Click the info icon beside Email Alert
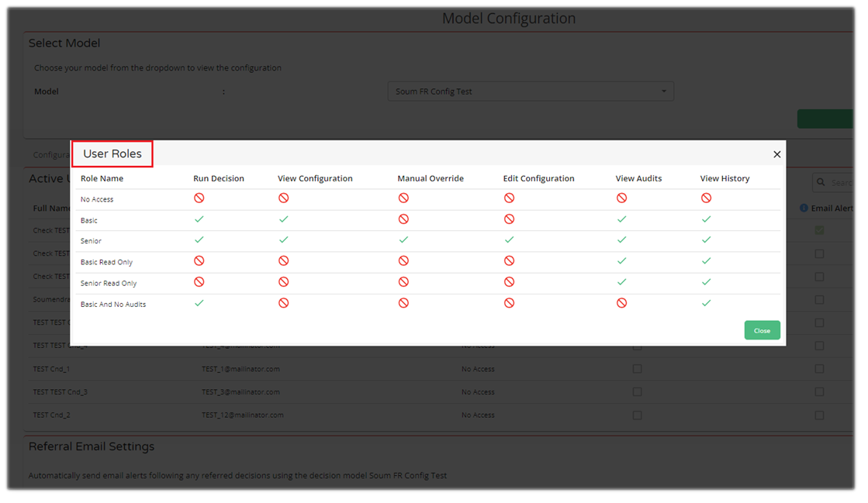 coord(804,208)
